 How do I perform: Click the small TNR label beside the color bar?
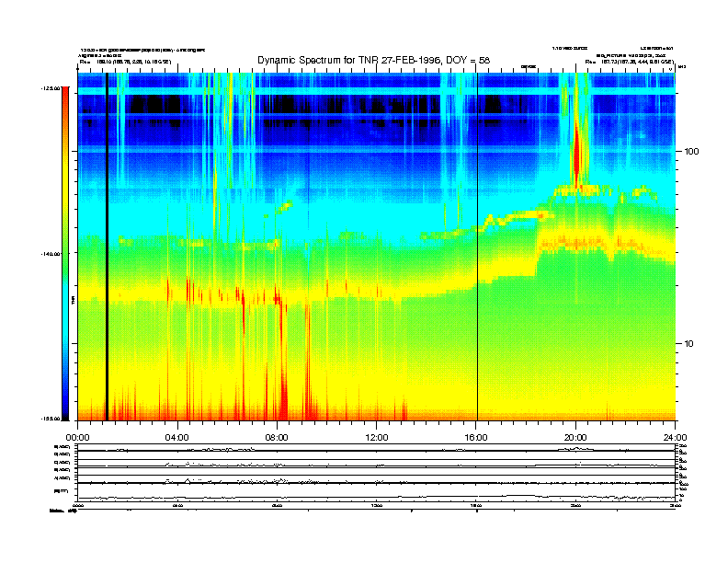73,300
